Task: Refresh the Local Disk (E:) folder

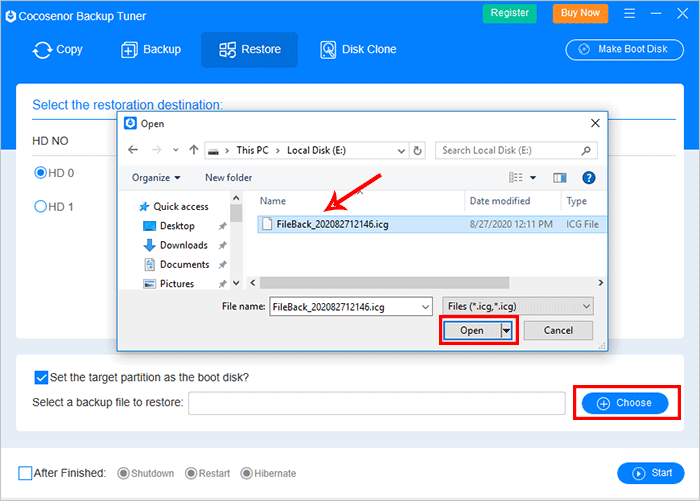Action: point(417,151)
